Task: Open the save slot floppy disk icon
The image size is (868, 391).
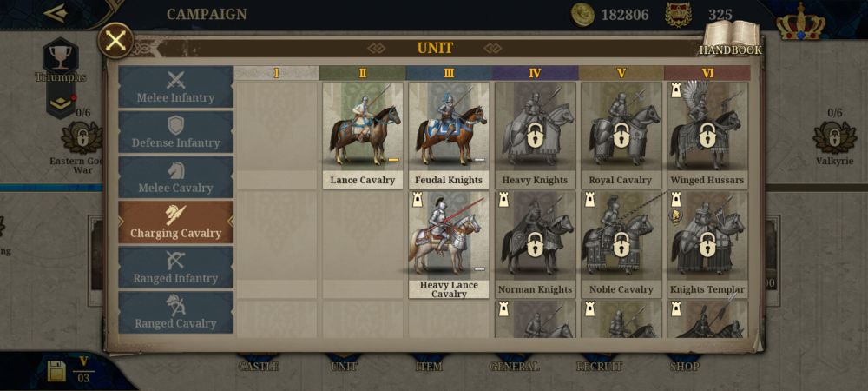Action: (56, 371)
